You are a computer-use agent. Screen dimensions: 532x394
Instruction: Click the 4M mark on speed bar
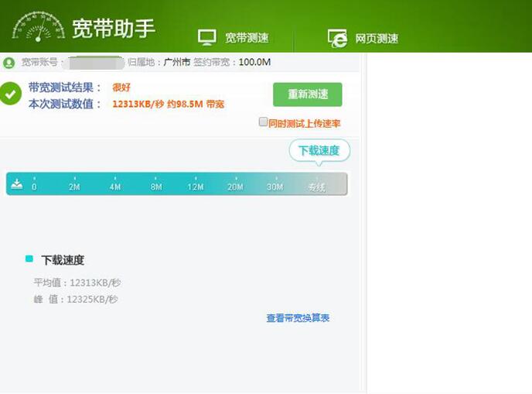pyautogui.click(x=115, y=187)
